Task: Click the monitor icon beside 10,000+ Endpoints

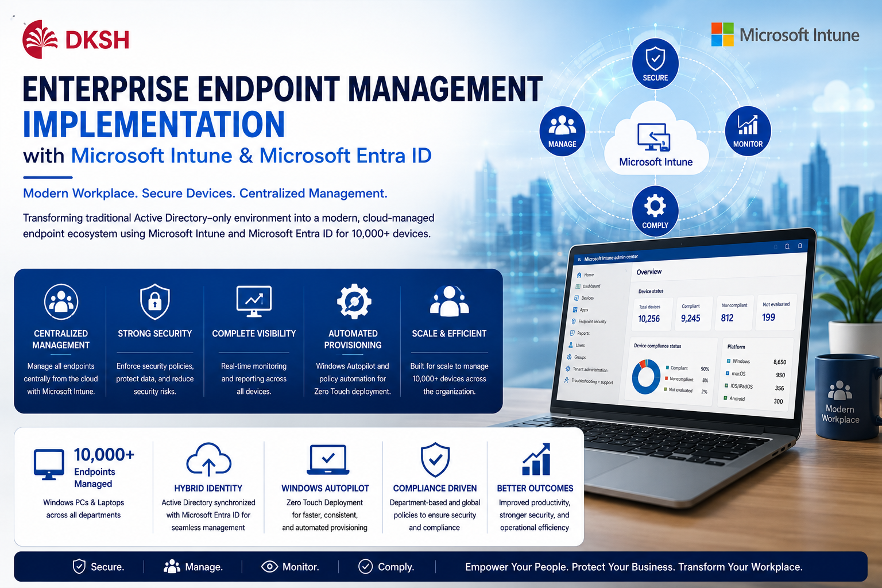Action: 49,465
